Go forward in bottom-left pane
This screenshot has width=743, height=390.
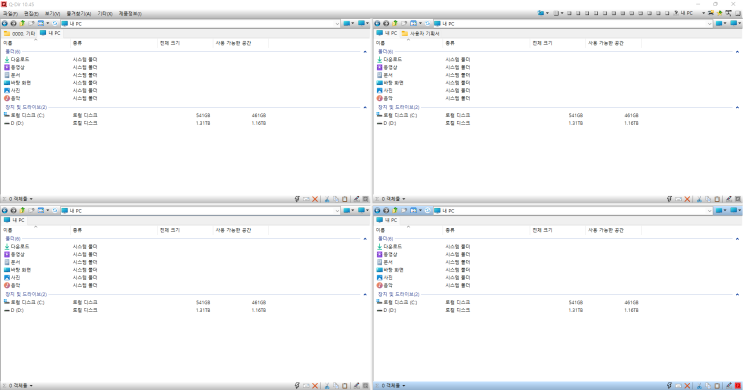point(13,210)
